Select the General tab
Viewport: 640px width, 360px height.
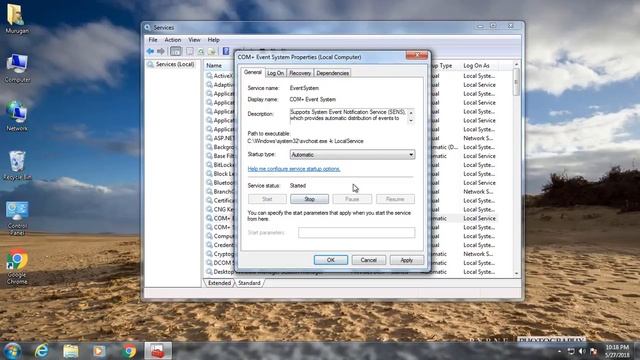click(x=252, y=72)
